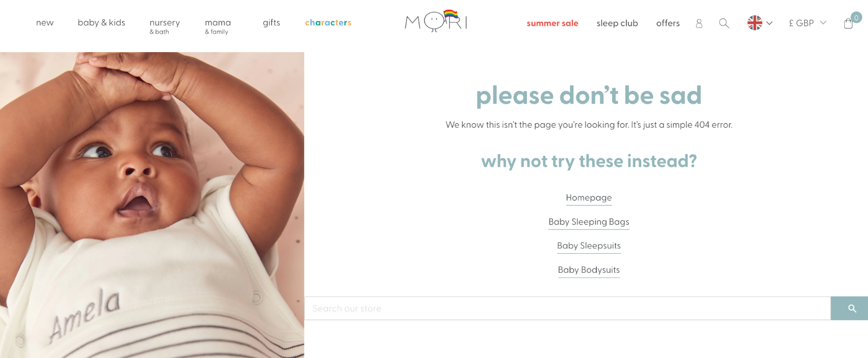Click the baby photo image
The image size is (868, 358).
pos(152,205)
